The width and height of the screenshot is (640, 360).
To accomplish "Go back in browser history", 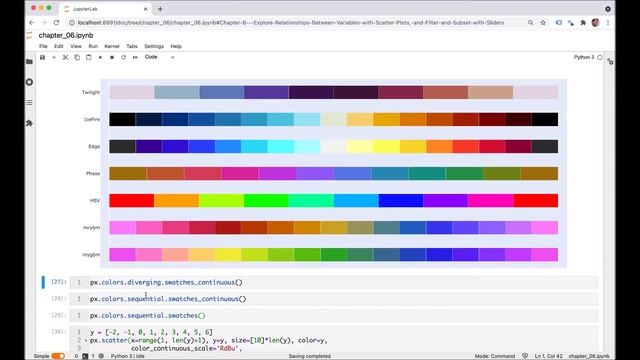I will coord(32,22).
